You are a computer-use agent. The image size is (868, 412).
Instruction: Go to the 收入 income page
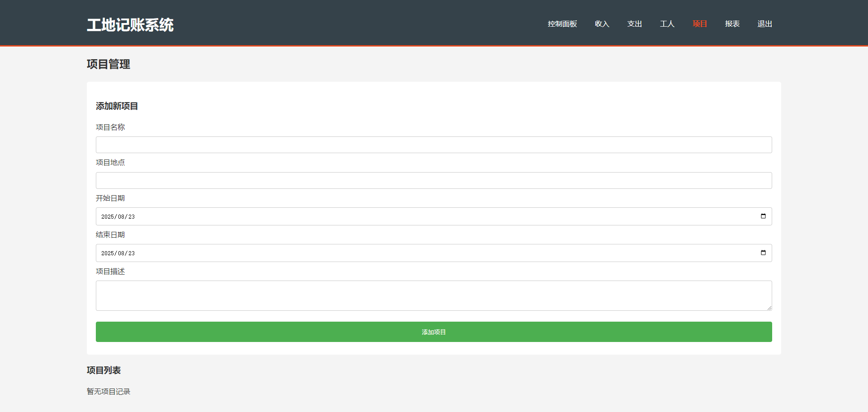pyautogui.click(x=602, y=24)
